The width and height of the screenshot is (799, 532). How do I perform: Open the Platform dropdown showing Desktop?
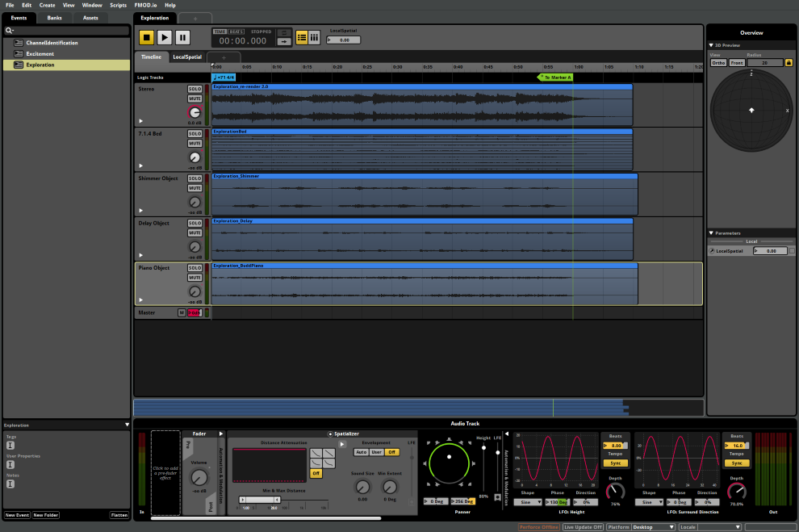click(653, 527)
